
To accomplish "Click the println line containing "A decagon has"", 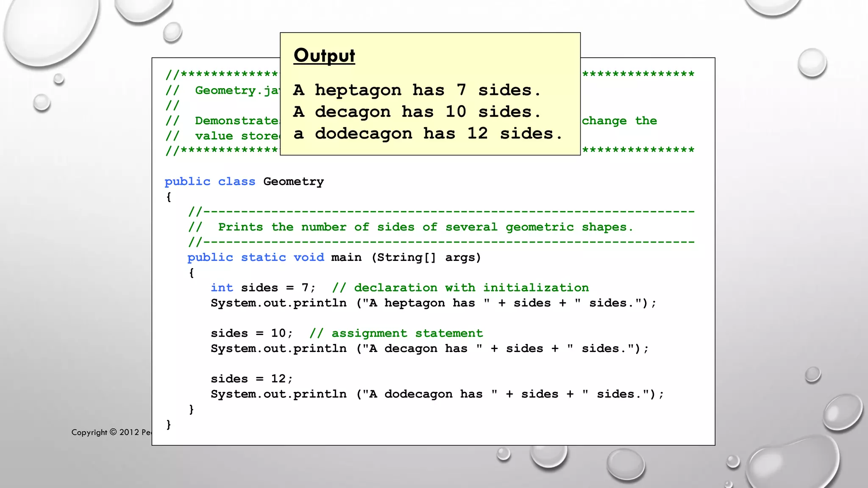I will coord(430,349).
